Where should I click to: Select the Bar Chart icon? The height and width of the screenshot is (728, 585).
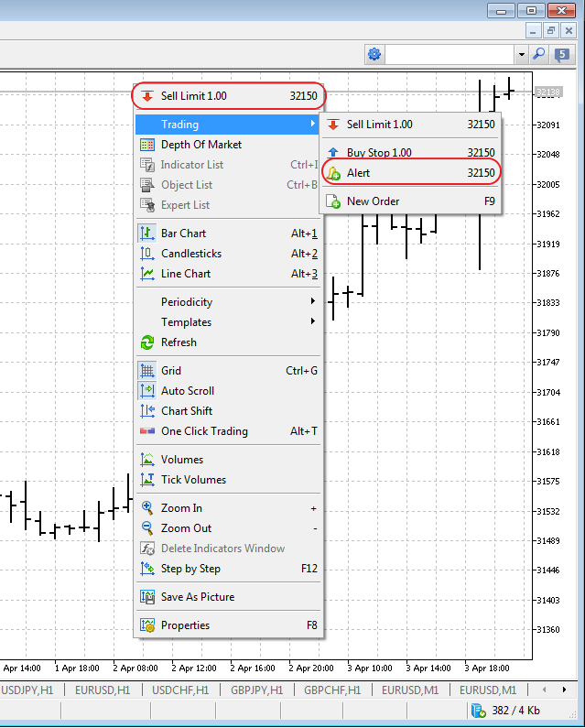coord(147,234)
